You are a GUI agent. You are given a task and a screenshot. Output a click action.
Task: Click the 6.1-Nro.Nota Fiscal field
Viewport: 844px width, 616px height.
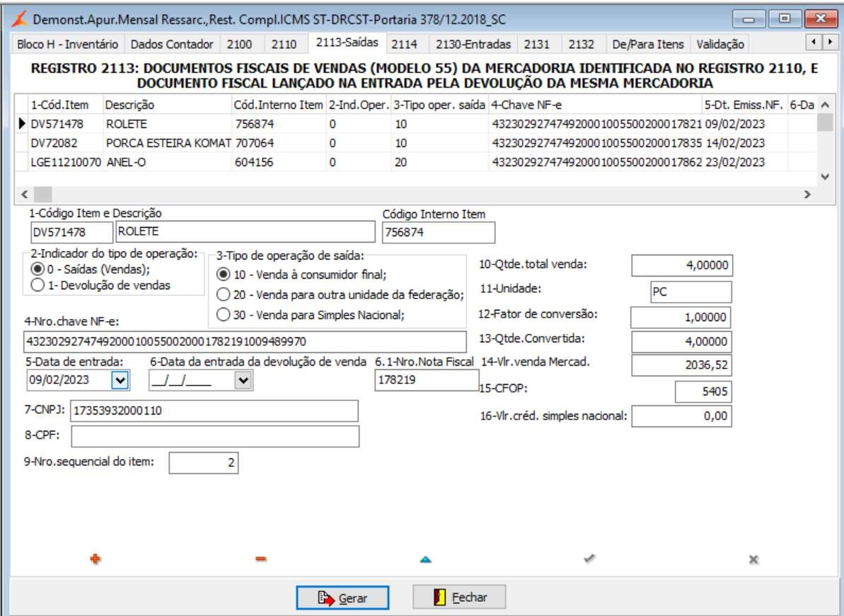tap(427, 380)
